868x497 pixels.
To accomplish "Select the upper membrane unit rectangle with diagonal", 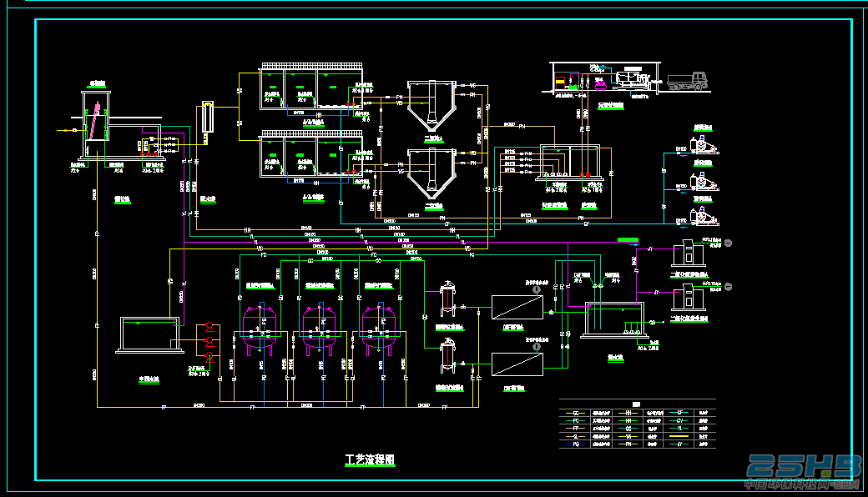I will coord(517,308).
